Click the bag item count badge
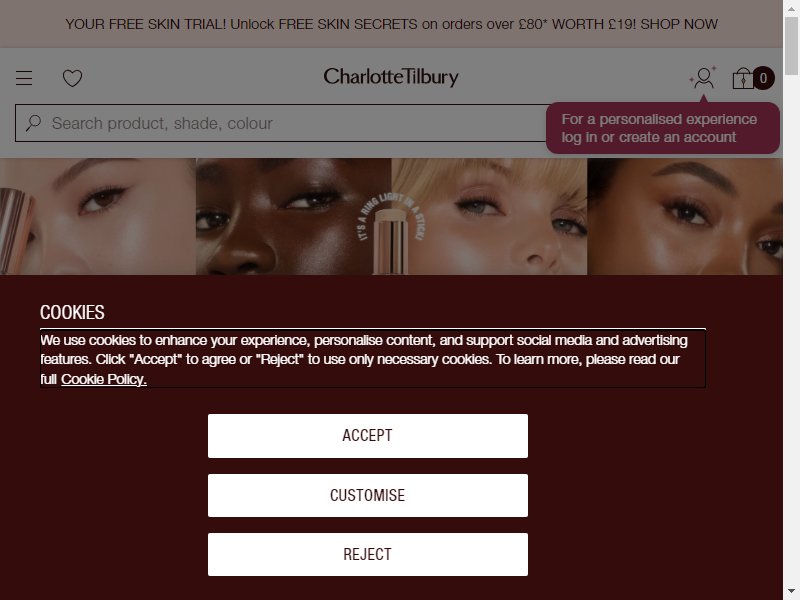Screen dimensions: 800x600 click(763, 78)
